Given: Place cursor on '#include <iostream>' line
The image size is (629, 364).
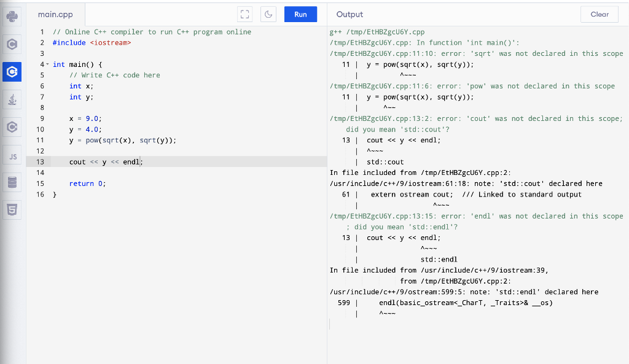Looking at the screenshot, I should pyautogui.click(x=92, y=42).
